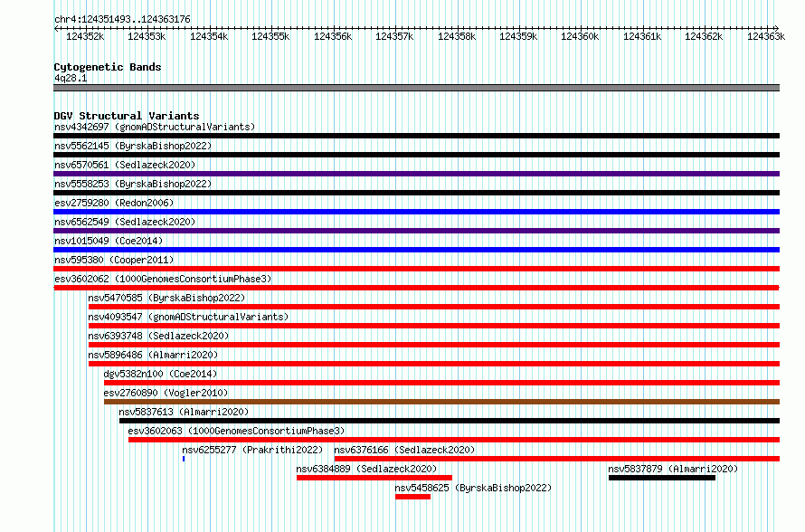This screenshot has width=805, height=532.
Task: Click the DGV Structural Variants track title
Action: click(127, 116)
